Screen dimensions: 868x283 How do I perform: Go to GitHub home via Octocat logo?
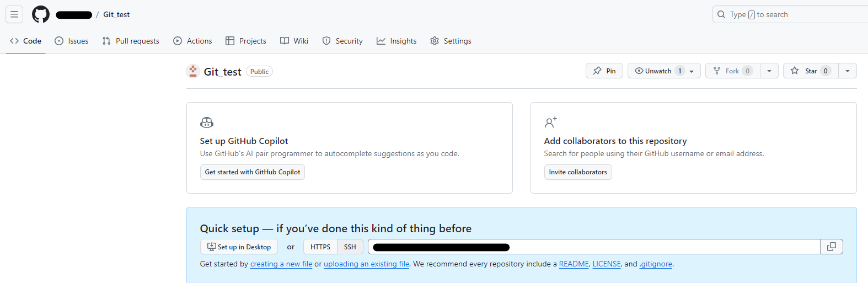(x=41, y=14)
